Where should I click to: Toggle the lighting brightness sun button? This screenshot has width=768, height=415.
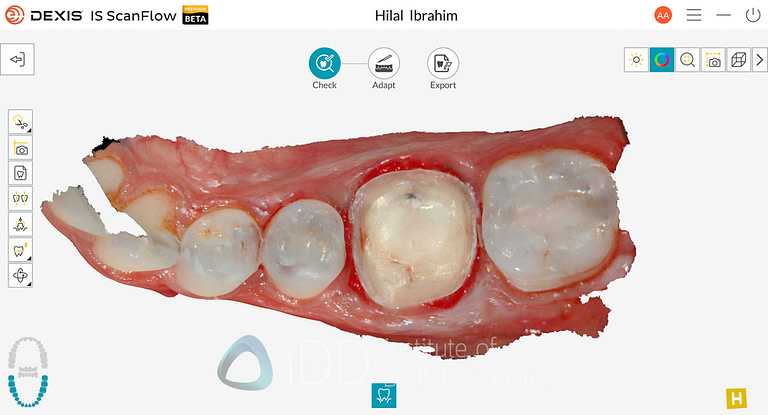636,60
